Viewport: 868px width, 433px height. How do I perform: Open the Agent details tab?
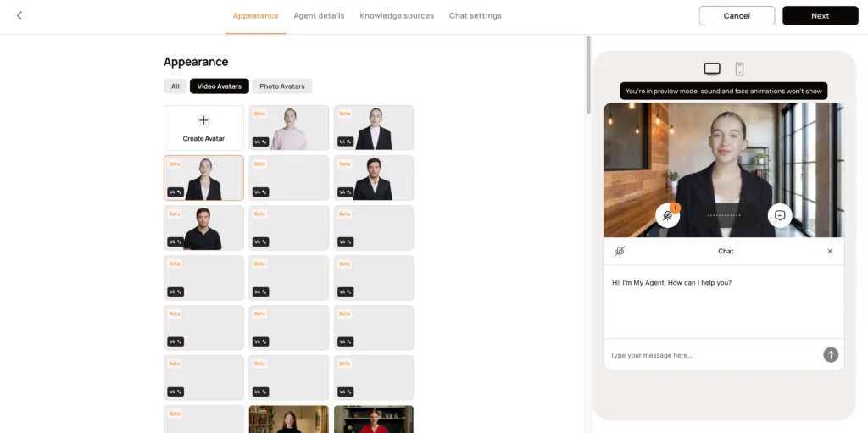click(x=319, y=16)
